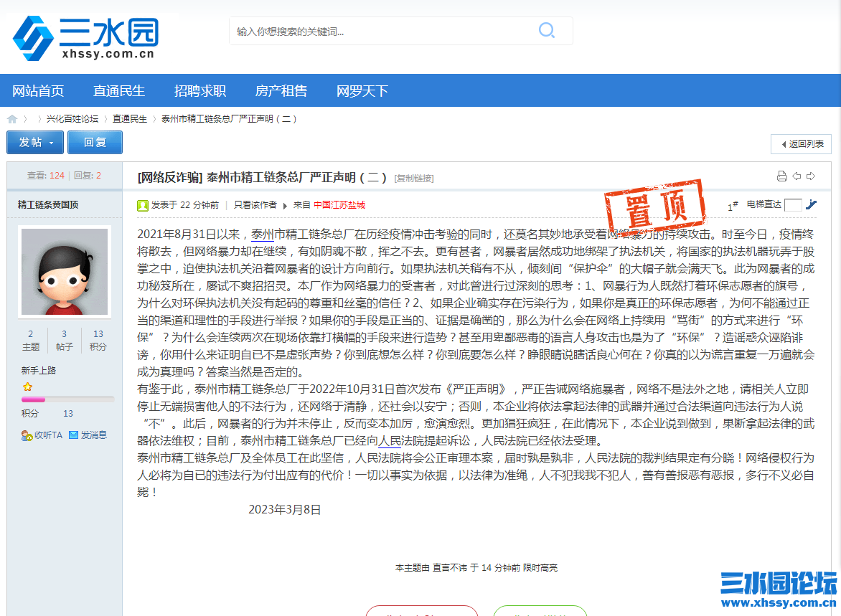Go to forum home via house icon
Viewport: 841px width, 616px height.
coord(12,119)
